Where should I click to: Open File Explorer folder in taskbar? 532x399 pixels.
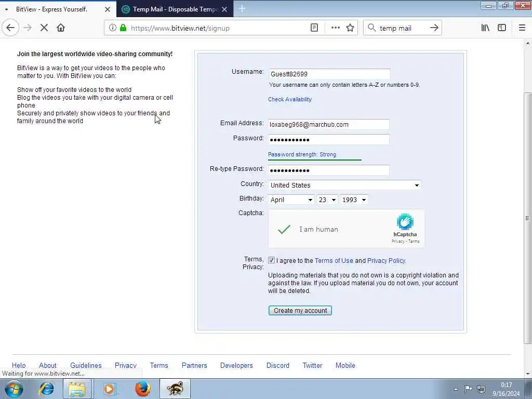[x=77, y=389]
